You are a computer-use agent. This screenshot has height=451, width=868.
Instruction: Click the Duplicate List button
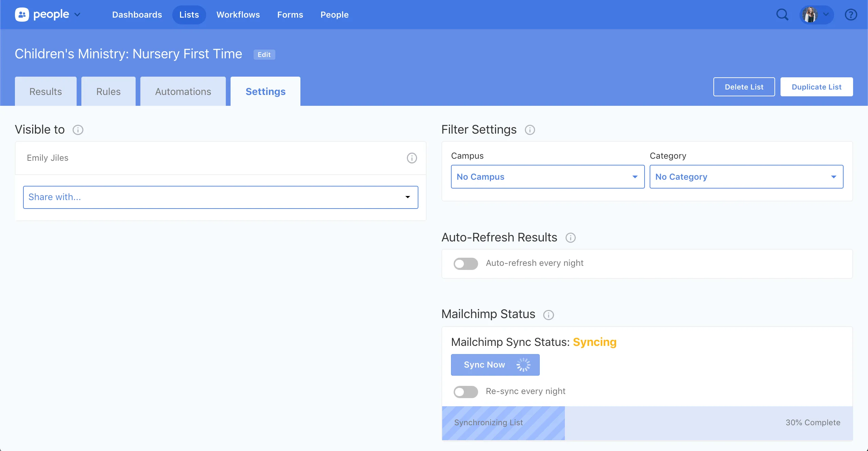pos(816,86)
